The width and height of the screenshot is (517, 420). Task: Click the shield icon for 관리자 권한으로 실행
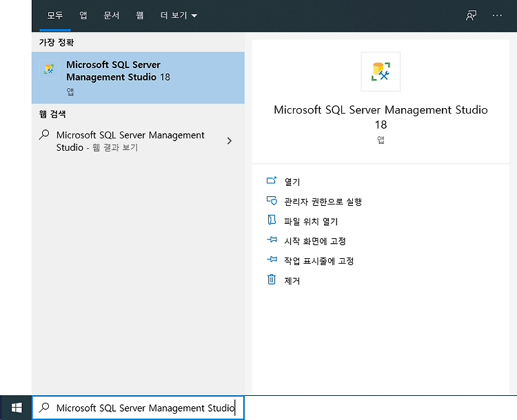272,200
